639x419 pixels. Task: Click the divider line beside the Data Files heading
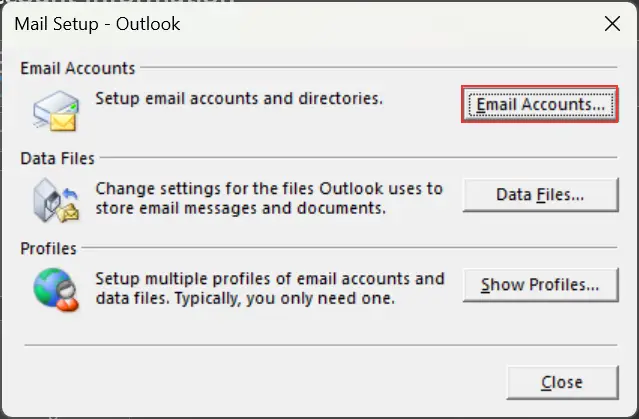click(360, 158)
